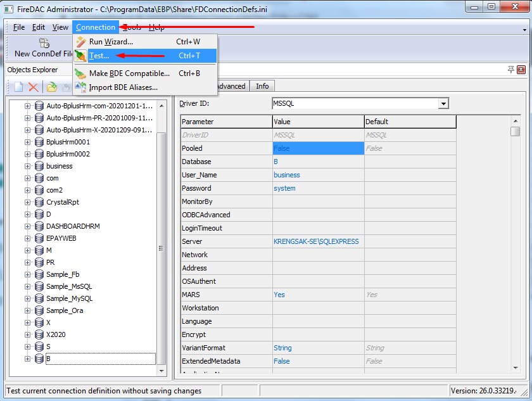The image size is (532, 401).
Task: Click the empty LoginTimeout value cell
Action: click(x=318, y=228)
